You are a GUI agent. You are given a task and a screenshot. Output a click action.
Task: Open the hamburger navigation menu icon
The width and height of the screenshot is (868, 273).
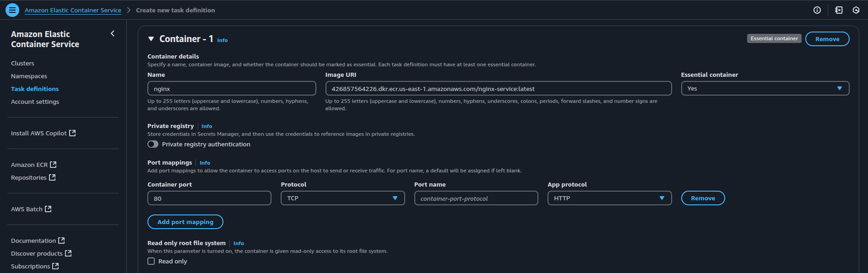point(12,10)
